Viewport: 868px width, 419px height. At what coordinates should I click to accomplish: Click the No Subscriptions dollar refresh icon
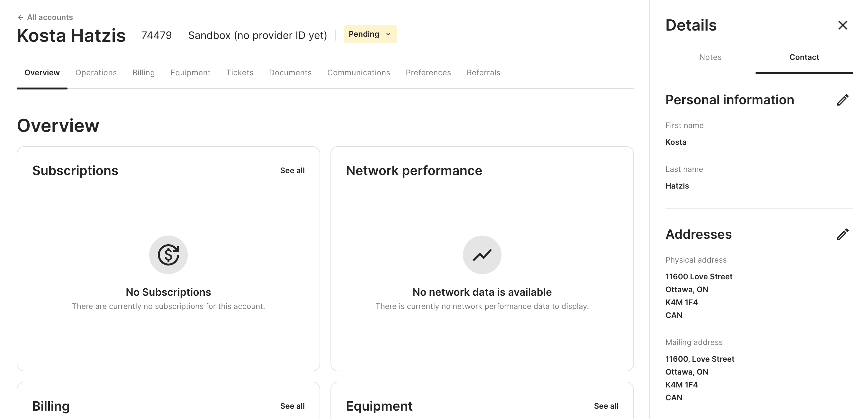168,255
